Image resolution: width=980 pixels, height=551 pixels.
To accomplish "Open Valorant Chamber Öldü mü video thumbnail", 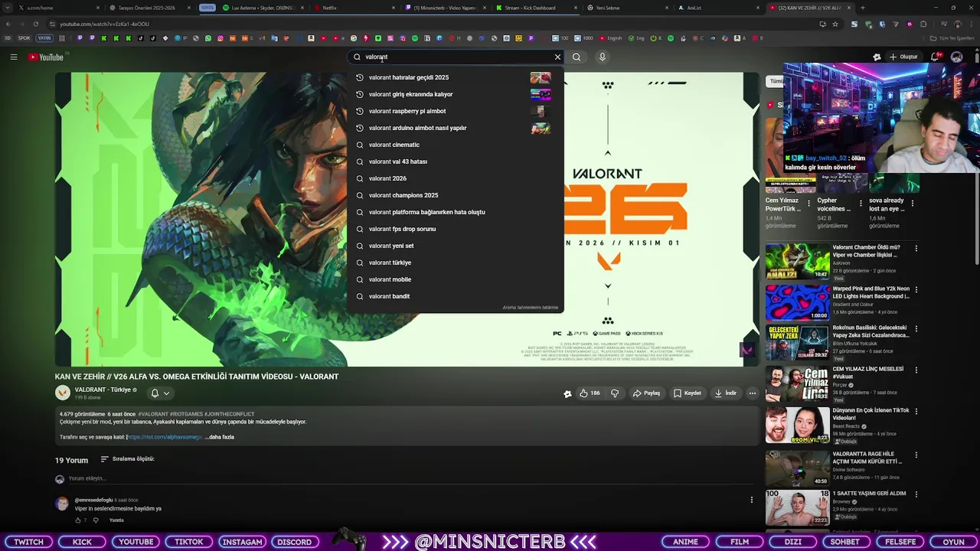I will (797, 262).
